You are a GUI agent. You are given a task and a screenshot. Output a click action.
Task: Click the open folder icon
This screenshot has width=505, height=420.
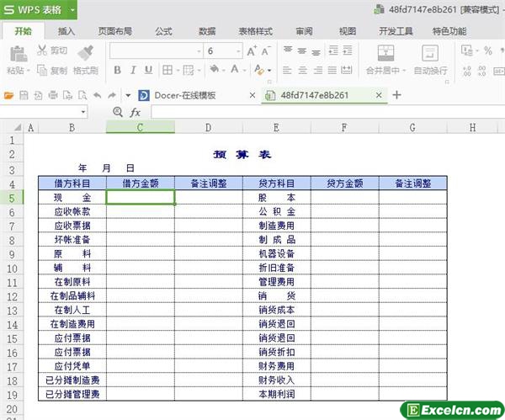pyautogui.click(x=8, y=95)
